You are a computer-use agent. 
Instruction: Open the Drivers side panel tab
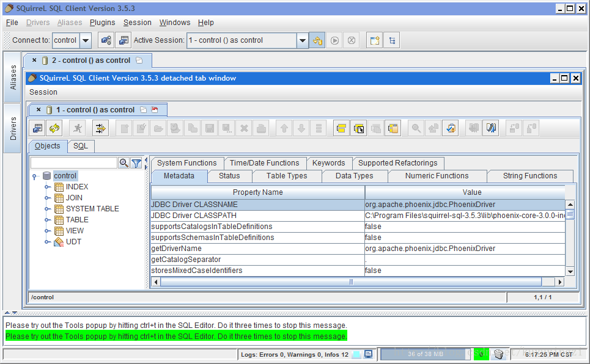[x=13, y=129]
